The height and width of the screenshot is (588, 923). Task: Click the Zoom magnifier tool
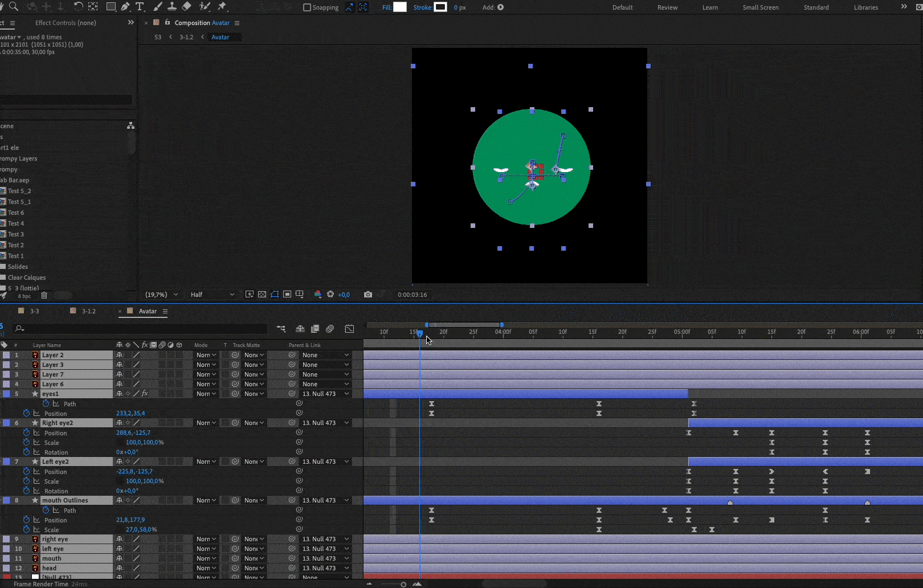point(14,7)
